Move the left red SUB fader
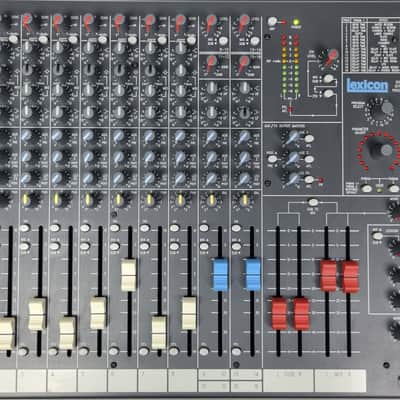Image resolution: width=400 pixels, height=400 pixels. [x=279, y=314]
